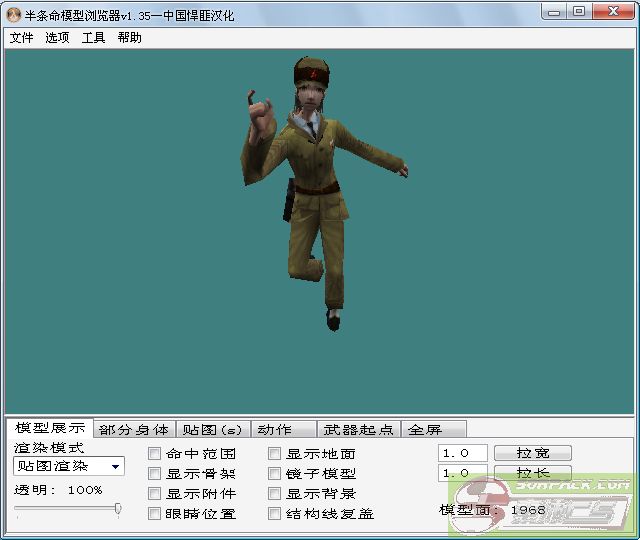
Task: Switch to the 动作 tab
Action: (x=274, y=430)
